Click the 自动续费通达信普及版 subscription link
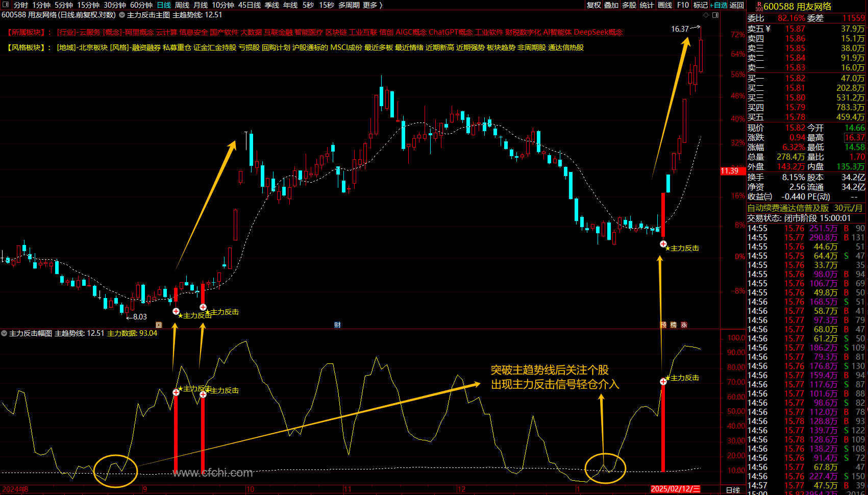The height and width of the screenshot is (495, 868). pos(788,208)
